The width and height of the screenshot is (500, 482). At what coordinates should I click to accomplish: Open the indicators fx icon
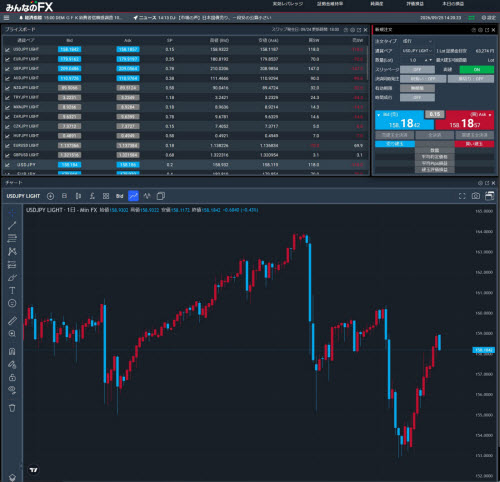pos(92,196)
